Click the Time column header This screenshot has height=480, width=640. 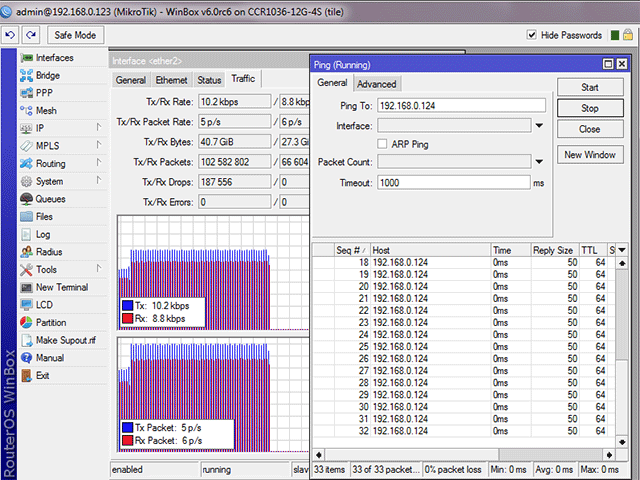pyautogui.click(x=511, y=250)
